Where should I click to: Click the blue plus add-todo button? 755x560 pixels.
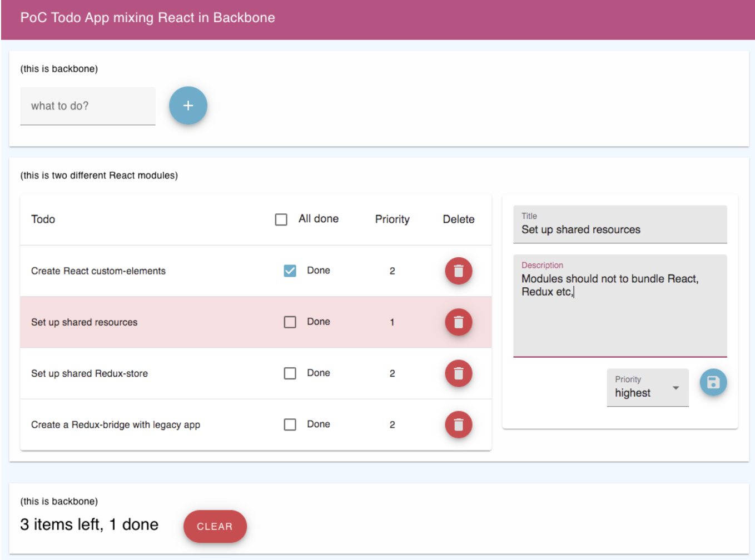pyautogui.click(x=188, y=106)
